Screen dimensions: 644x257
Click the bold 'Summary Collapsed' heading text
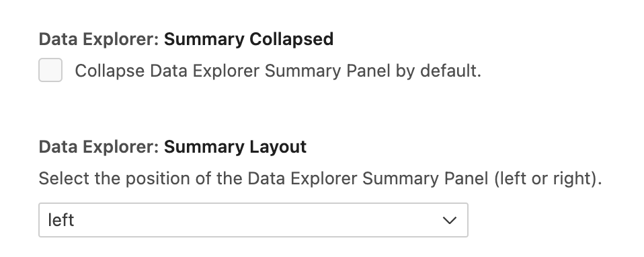pyautogui.click(x=249, y=40)
